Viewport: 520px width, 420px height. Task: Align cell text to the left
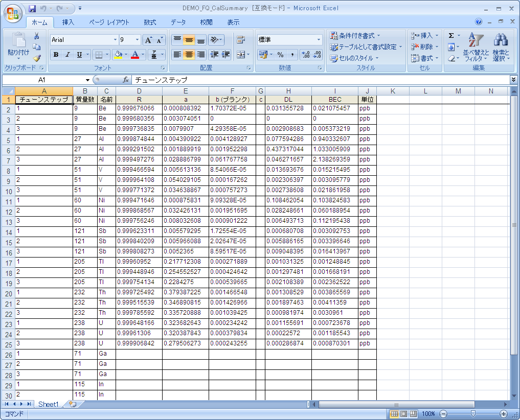177,54
